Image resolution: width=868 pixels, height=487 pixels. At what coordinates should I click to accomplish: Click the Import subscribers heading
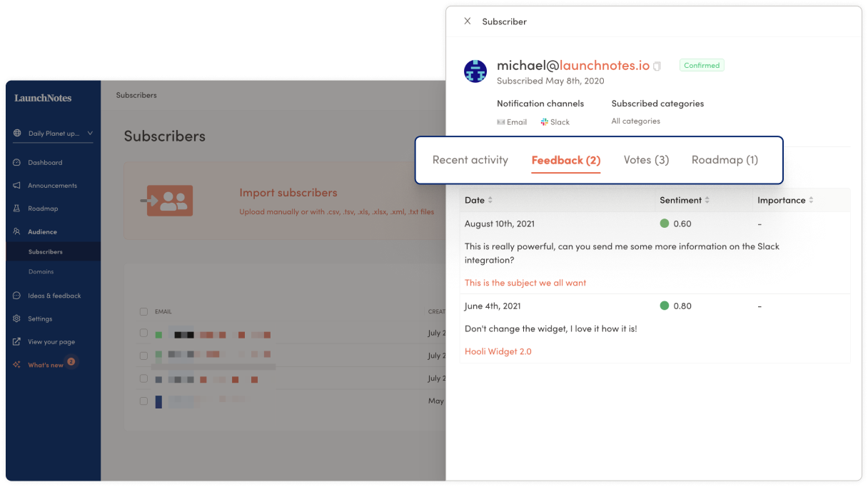pyautogui.click(x=288, y=193)
